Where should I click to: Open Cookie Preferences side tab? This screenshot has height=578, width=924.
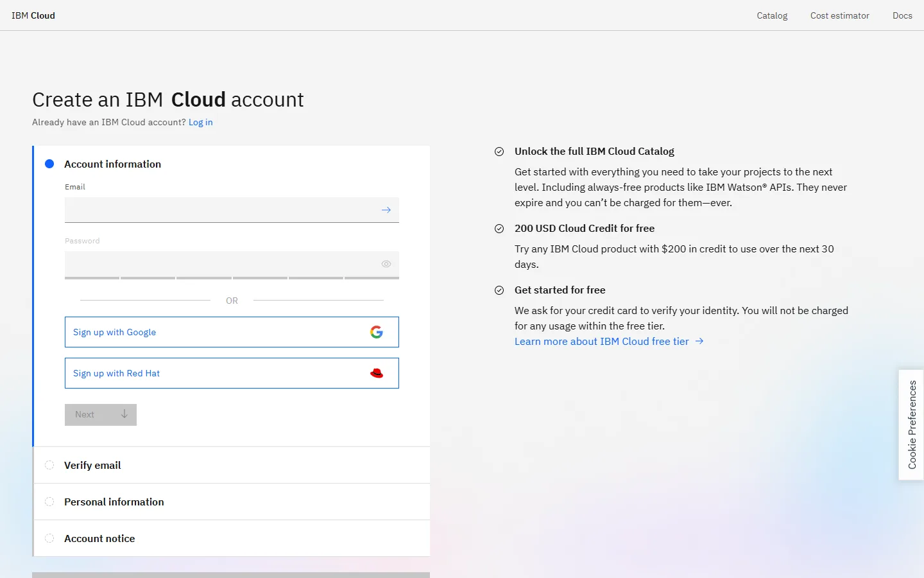[x=911, y=425]
